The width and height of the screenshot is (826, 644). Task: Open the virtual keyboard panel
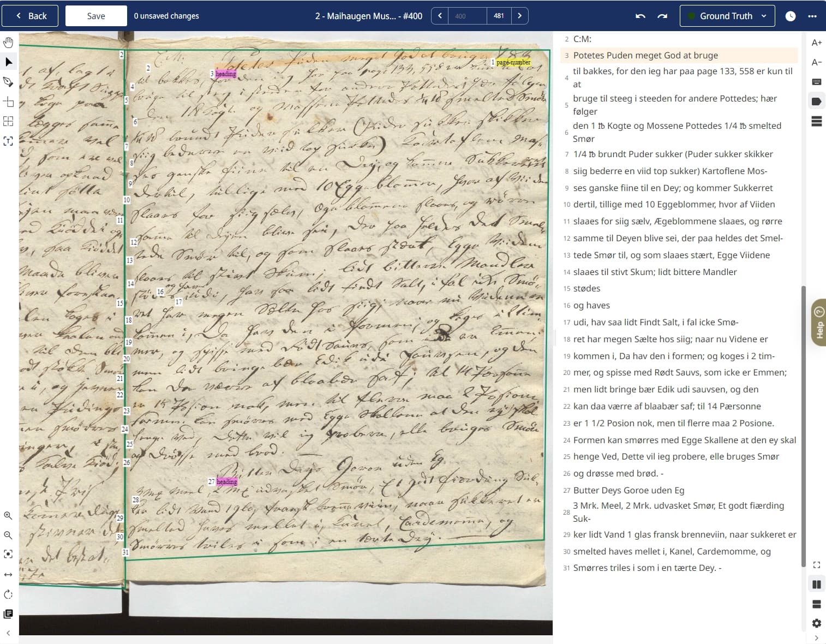pos(816,81)
